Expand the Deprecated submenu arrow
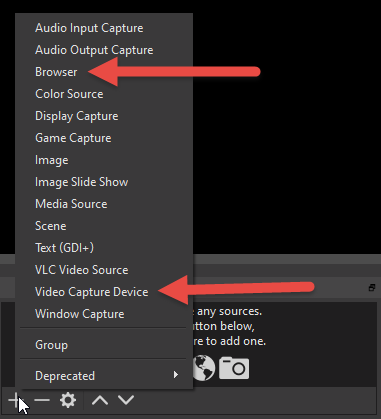Screen dimensions: 381x419 (x=176, y=375)
